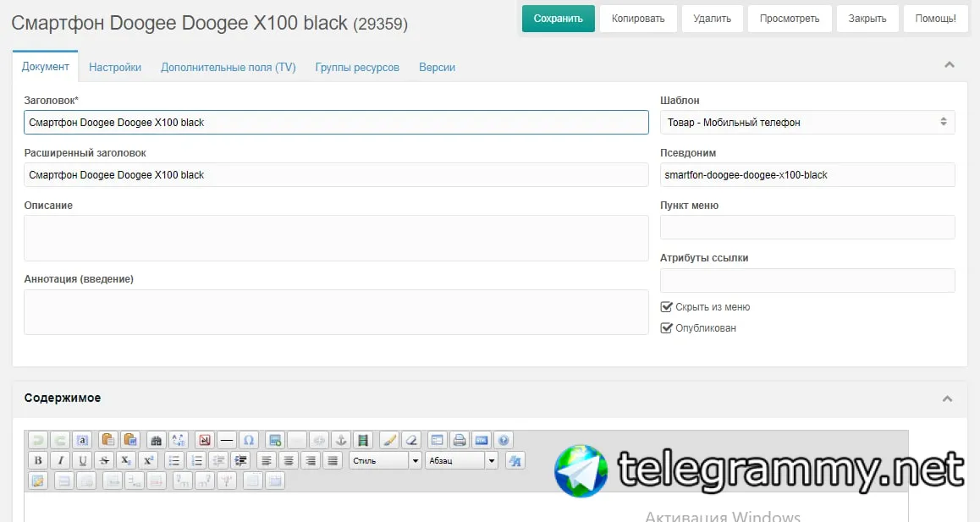Insert a numbered list
The image size is (980, 522).
[196, 461]
